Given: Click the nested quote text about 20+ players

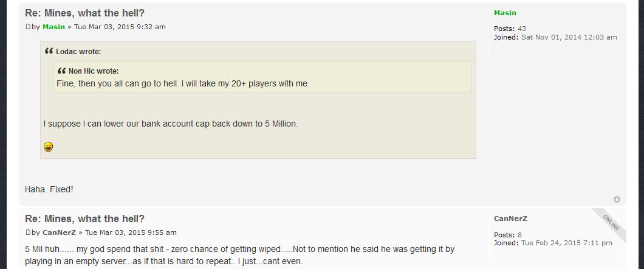Looking at the screenshot, I should [183, 83].
